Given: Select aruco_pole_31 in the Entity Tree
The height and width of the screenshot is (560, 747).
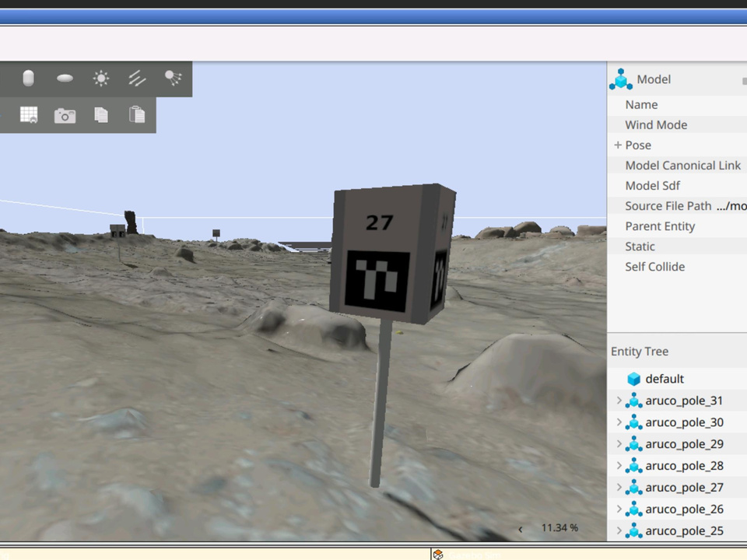Looking at the screenshot, I should pos(684,401).
